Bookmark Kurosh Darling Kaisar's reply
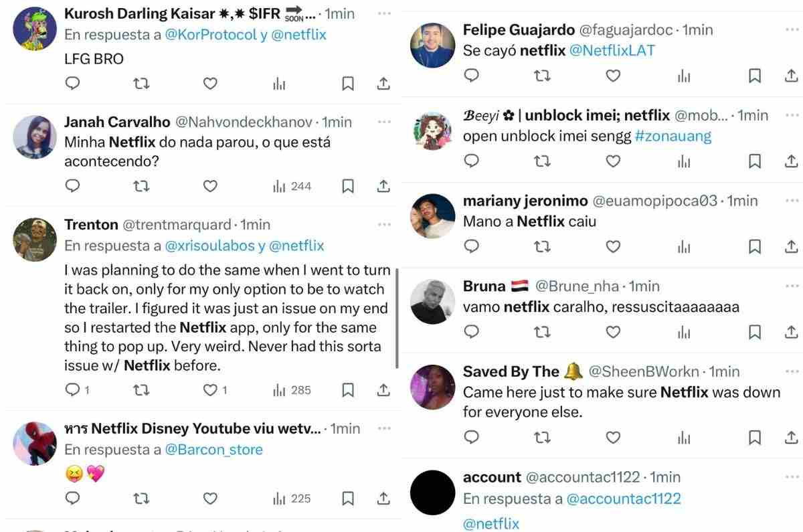 (x=348, y=84)
